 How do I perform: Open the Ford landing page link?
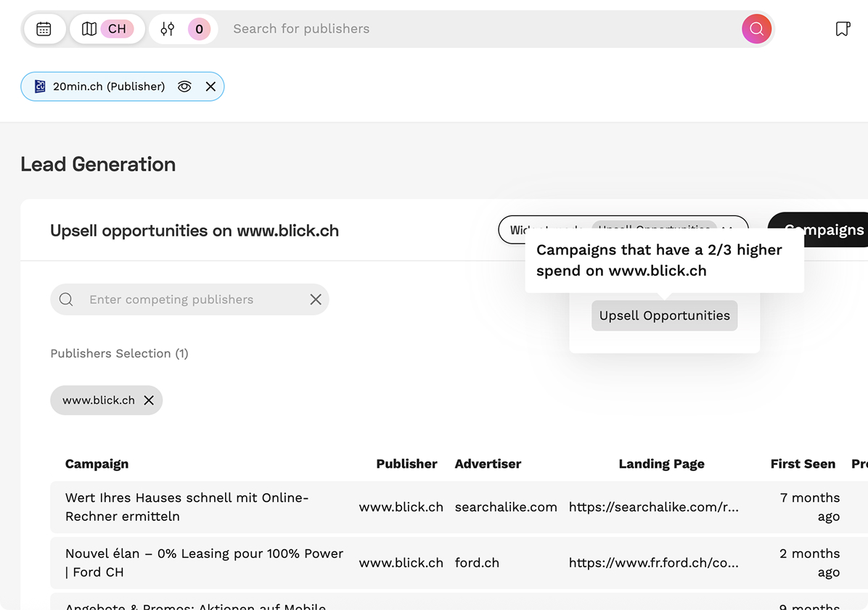[x=653, y=563]
